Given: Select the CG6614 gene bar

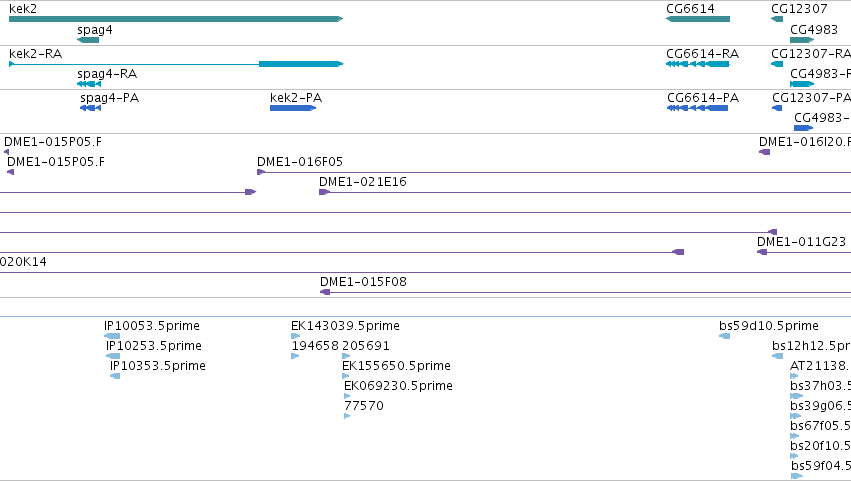Looking at the screenshot, I should click(x=698, y=19).
